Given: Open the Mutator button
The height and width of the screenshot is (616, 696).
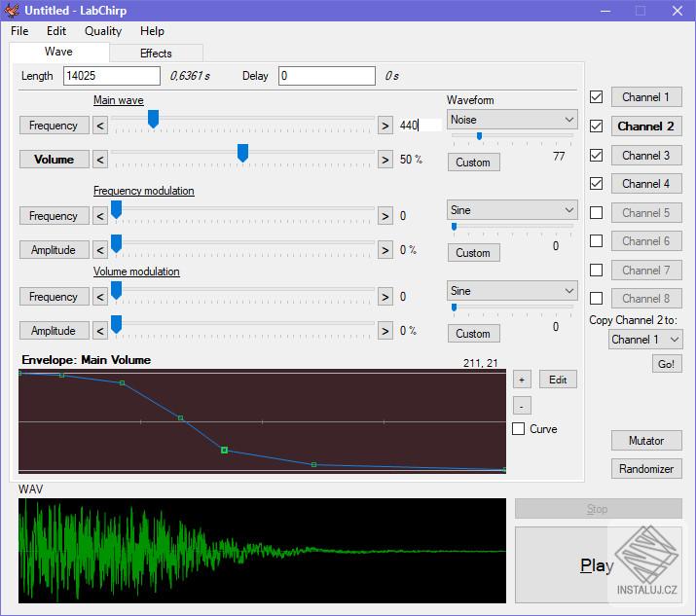Looking at the screenshot, I should coord(646,441).
